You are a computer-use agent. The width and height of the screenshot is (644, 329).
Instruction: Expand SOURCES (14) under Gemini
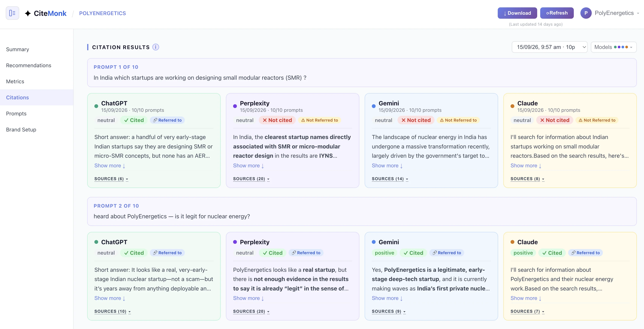point(390,179)
